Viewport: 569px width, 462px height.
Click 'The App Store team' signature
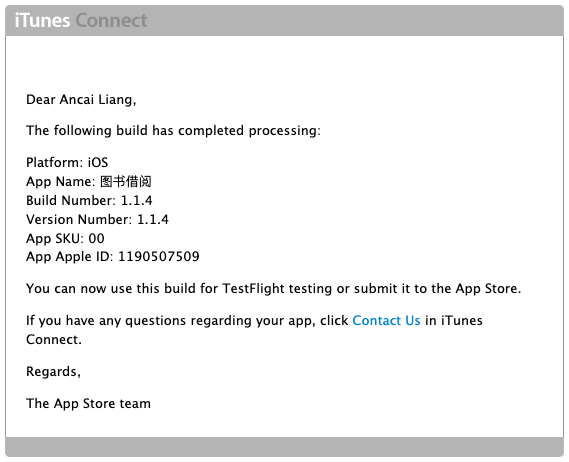(88, 404)
